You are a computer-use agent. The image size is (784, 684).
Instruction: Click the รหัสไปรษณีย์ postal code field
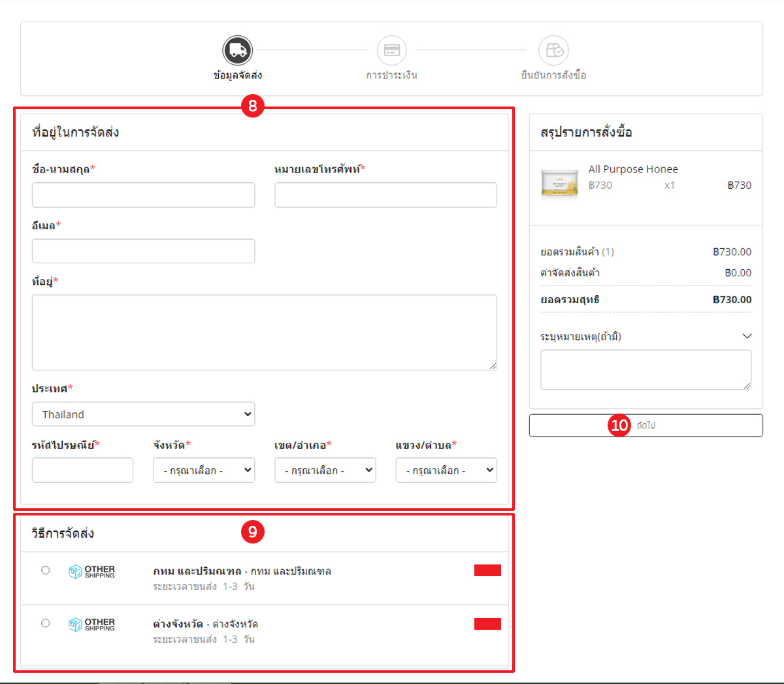(82, 470)
